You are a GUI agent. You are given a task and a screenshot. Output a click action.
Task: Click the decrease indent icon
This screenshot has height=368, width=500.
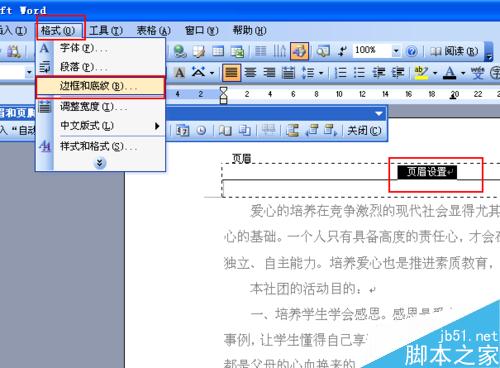[x=379, y=72]
